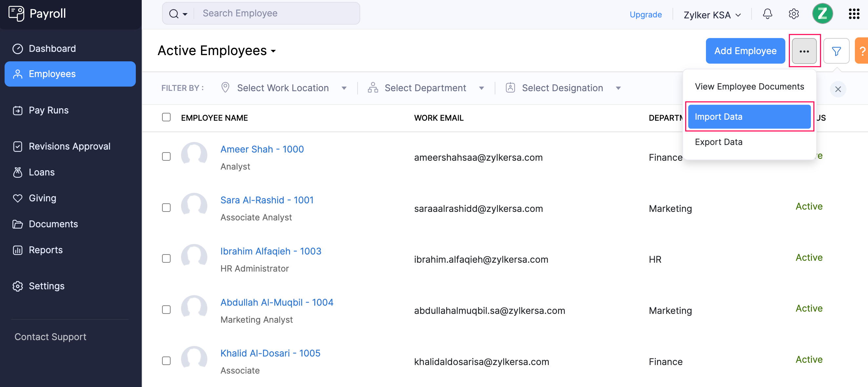
Task: Check the Ibrahim Alfaqieh row checkbox
Action: (166, 258)
